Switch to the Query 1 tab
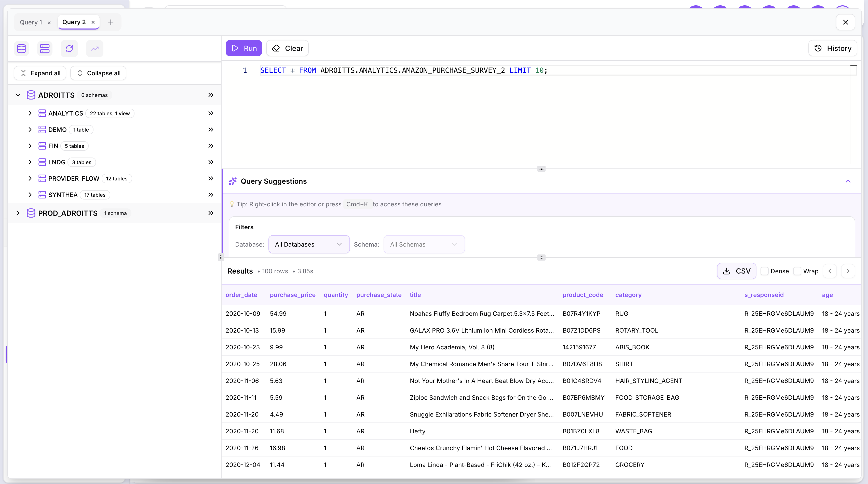 point(31,22)
